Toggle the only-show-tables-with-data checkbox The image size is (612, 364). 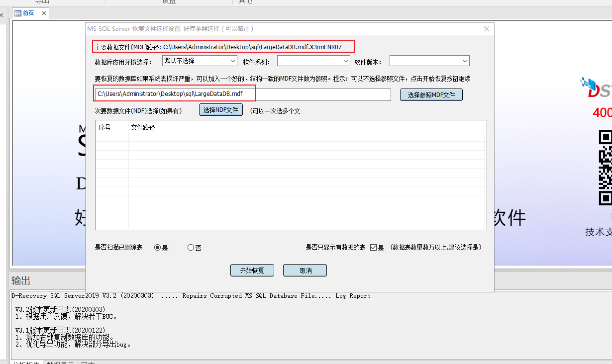point(373,248)
